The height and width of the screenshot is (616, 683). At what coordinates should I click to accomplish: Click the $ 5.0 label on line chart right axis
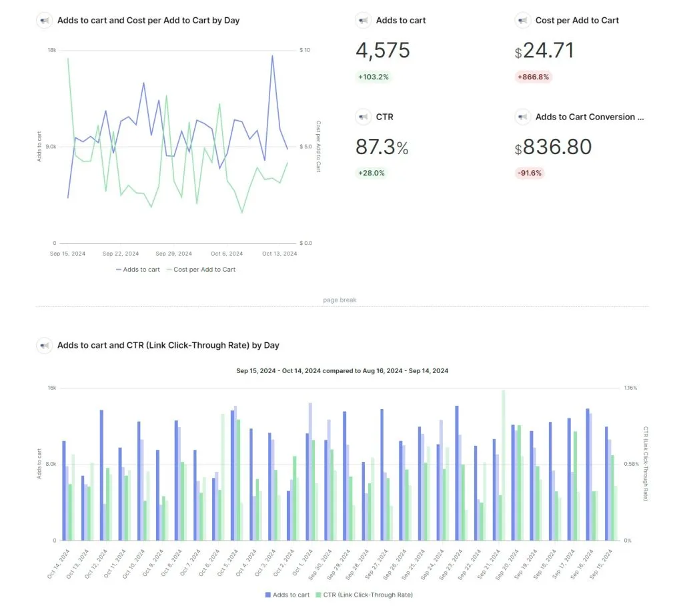tap(305, 146)
